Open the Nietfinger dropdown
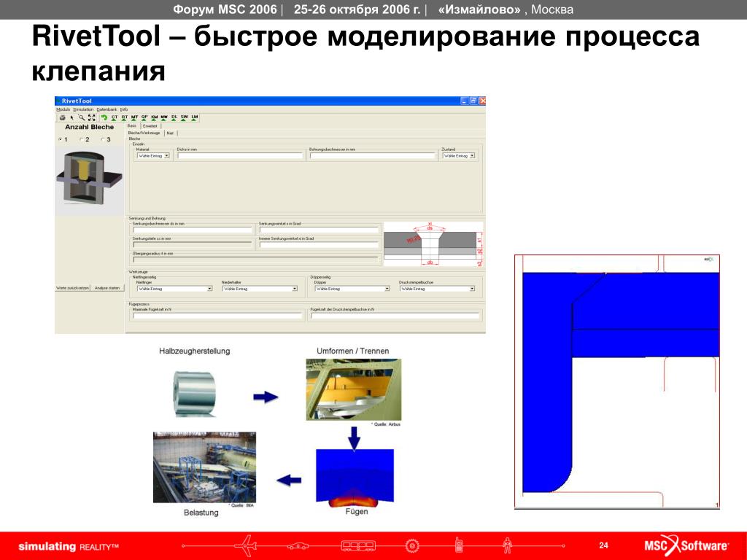Image resolution: width=747 pixels, height=560 pixels. point(174,289)
